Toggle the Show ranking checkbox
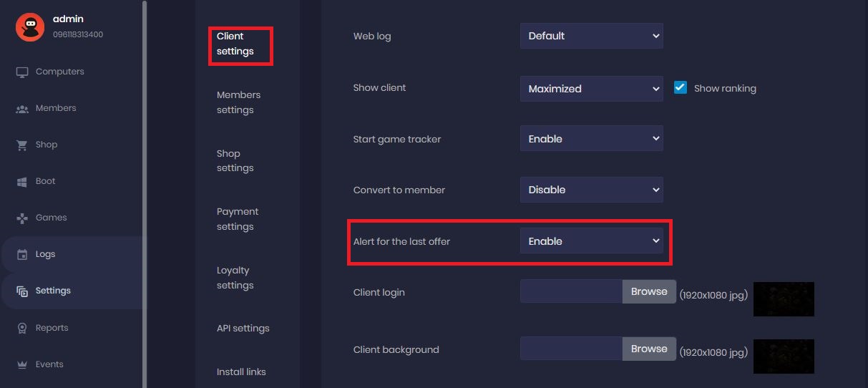Image resolution: width=868 pixels, height=388 pixels. pos(681,87)
